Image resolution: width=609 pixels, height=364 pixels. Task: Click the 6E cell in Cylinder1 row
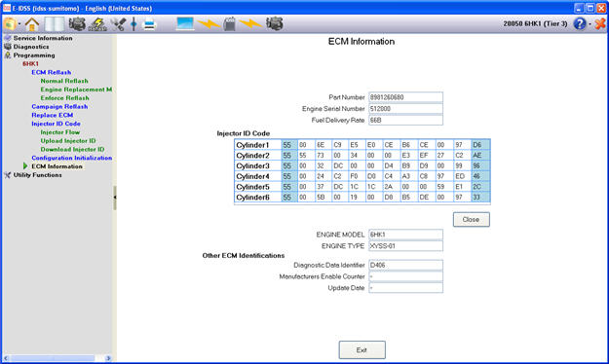(x=324, y=145)
